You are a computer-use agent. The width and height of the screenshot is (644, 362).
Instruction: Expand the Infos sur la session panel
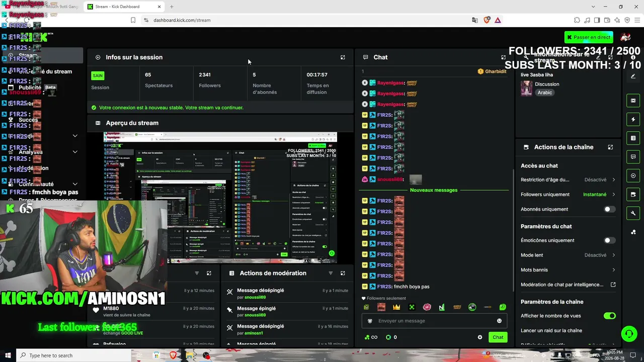[x=343, y=57]
